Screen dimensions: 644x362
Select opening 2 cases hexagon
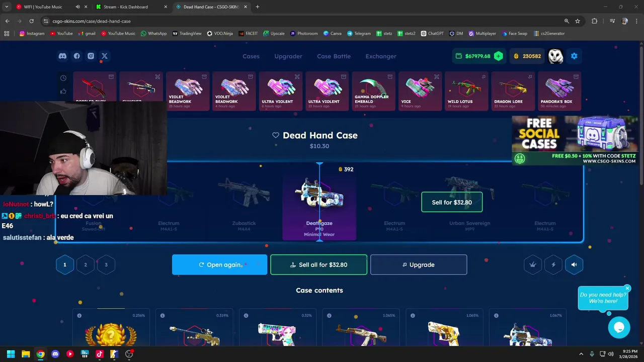tap(86, 264)
